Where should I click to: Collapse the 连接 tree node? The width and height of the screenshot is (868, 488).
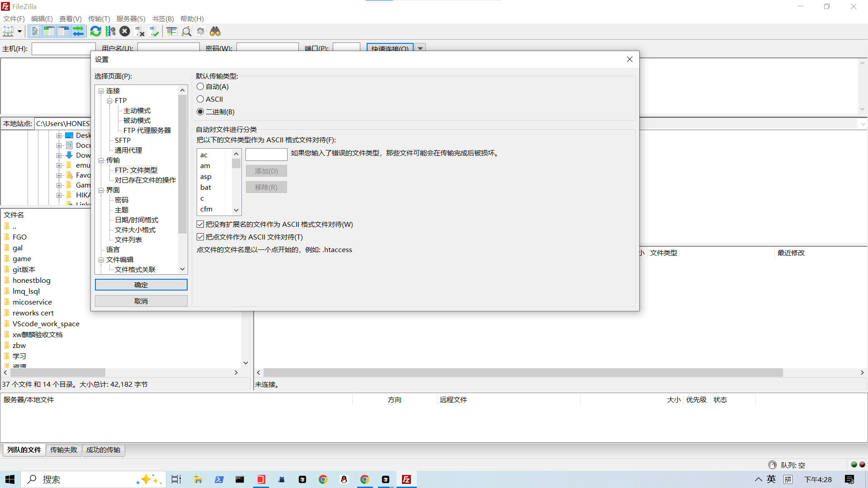[101, 91]
